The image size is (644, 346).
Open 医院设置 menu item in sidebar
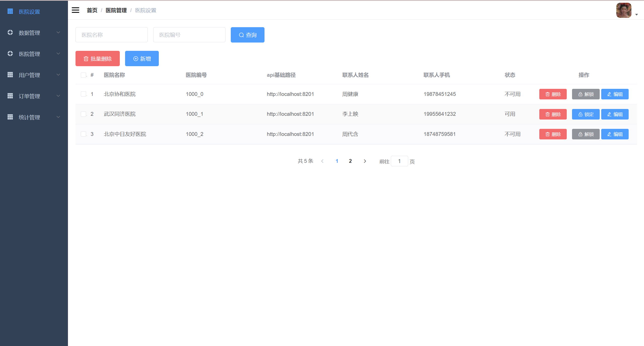(x=34, y=12)
